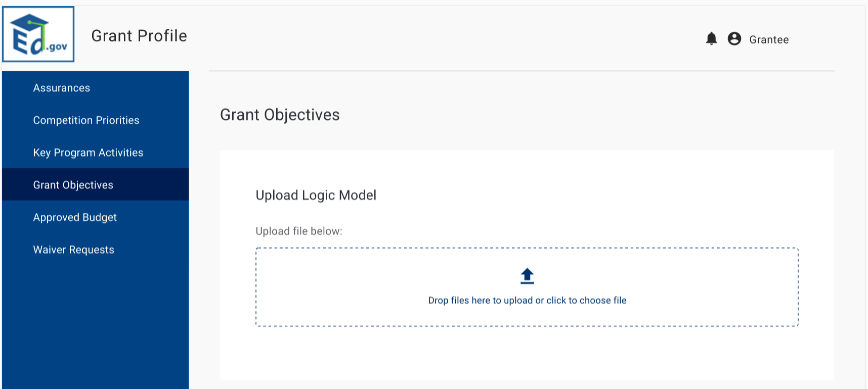Click the Ed.gov logo
868x389 pixels.
pyautogui.click(x=38, y=34)
